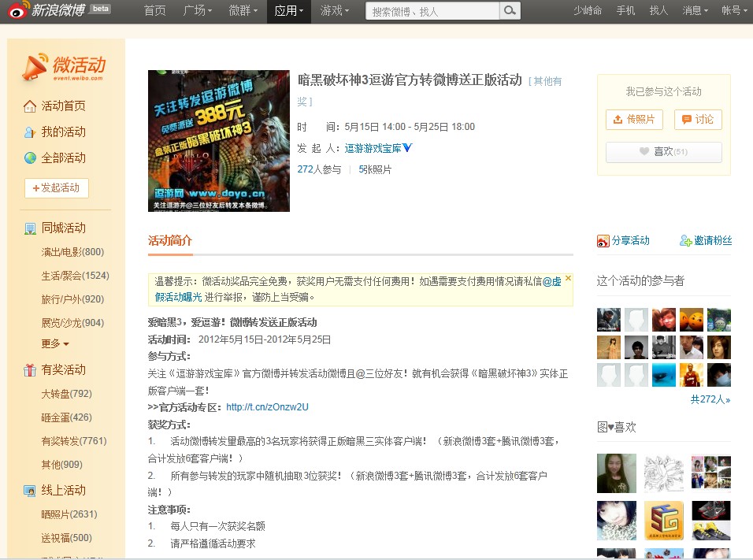Click the globe icon beside 全部活动

(x=30, y=158)
